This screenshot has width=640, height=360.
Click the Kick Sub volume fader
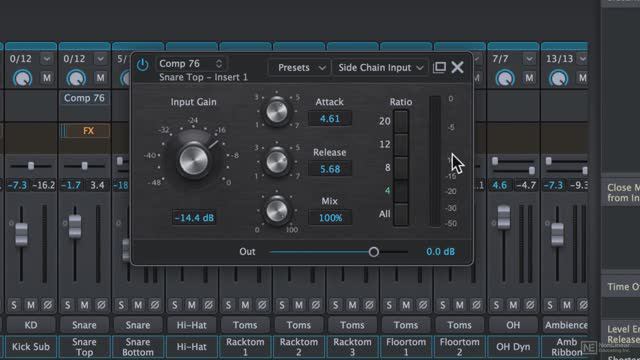point(21,234)
